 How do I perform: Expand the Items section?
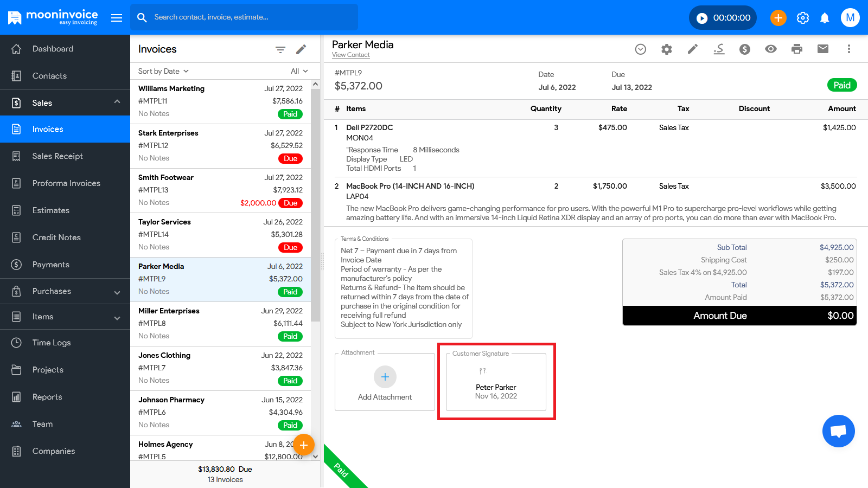(x=65, y=317)
